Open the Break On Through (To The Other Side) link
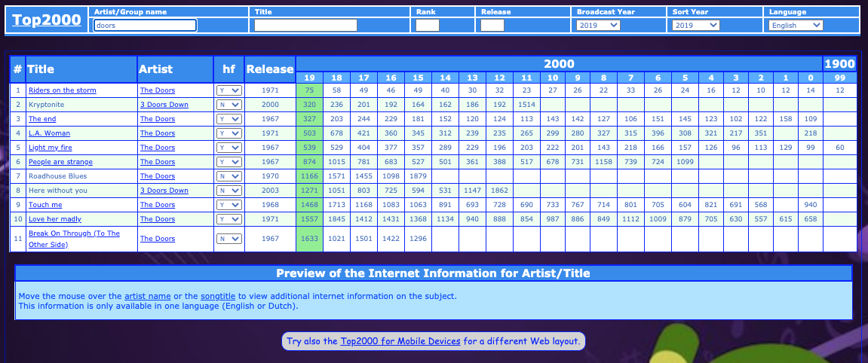This screenshot has height=363, width=868. tap(74, 239)
